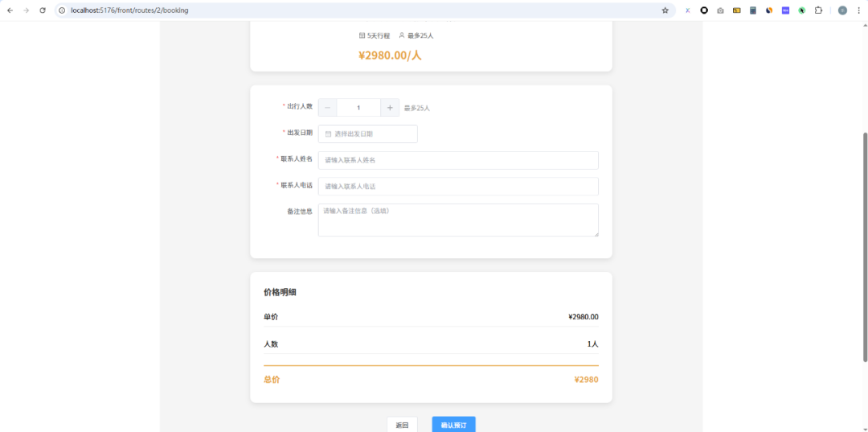
Task: Open the black circle extension icon
Action: pos(704,10)
